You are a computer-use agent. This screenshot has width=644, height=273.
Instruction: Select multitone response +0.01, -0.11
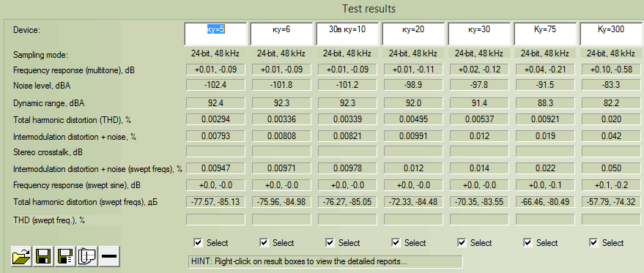[x=414, y=70]
